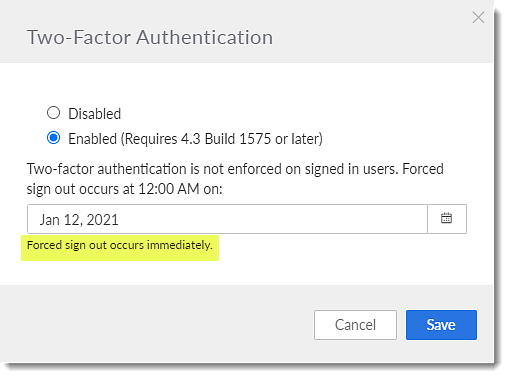Click the text 'Jan 12, 2021'

pos(79,220)
